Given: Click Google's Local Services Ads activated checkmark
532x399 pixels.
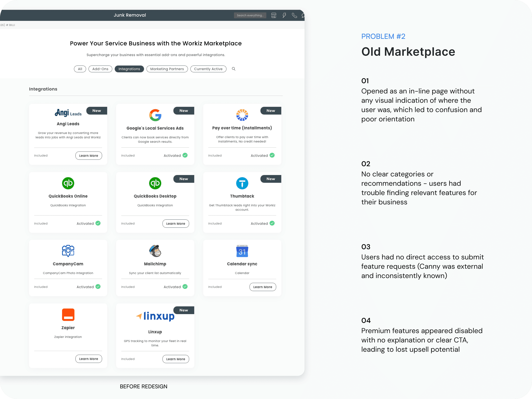Looking at the screenshot, I should 185,155.
